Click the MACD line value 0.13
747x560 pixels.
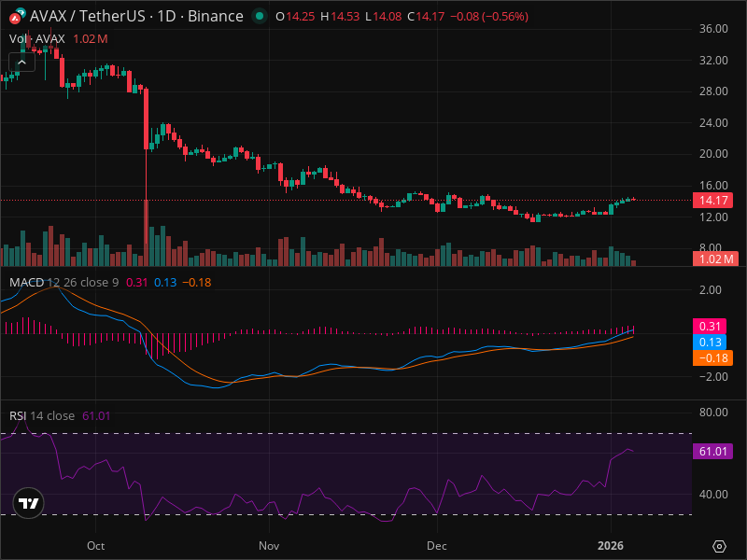coord(165,283)
